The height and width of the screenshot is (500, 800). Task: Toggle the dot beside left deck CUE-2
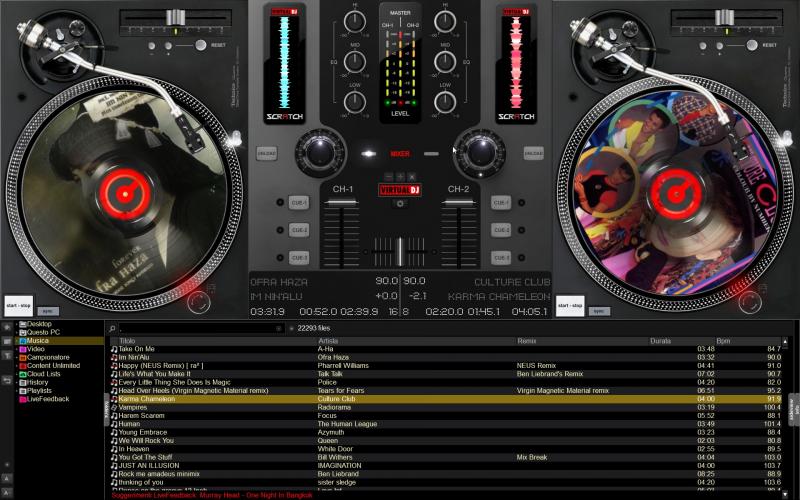280,230
